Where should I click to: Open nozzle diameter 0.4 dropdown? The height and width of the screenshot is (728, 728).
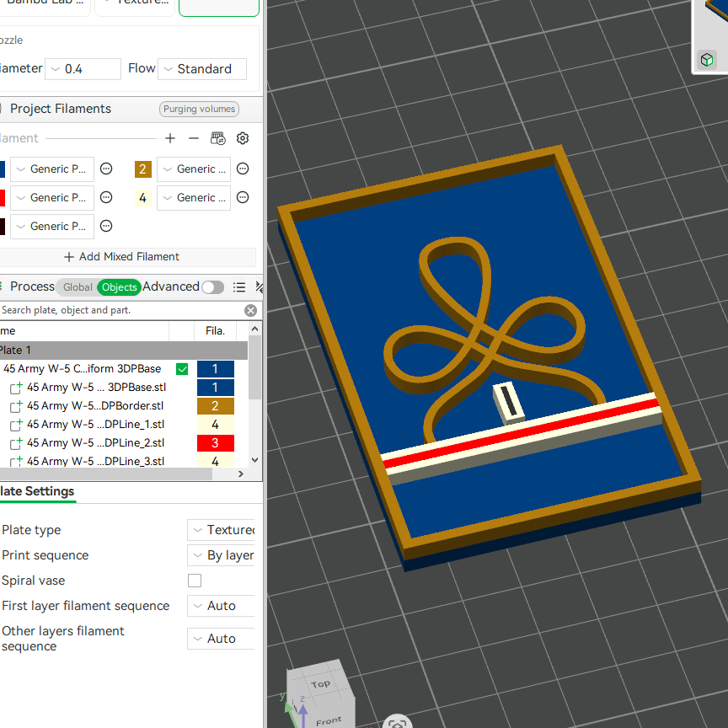(83, 69)
